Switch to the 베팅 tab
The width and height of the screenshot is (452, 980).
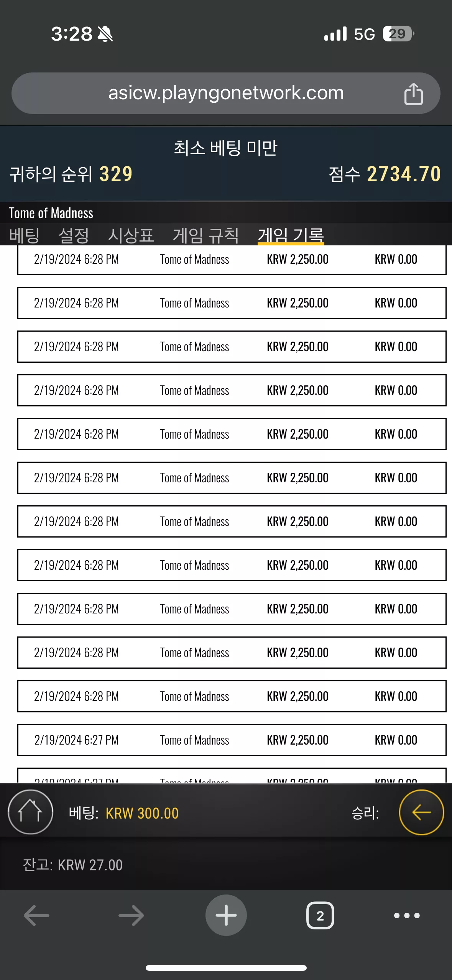coord(24,235)
